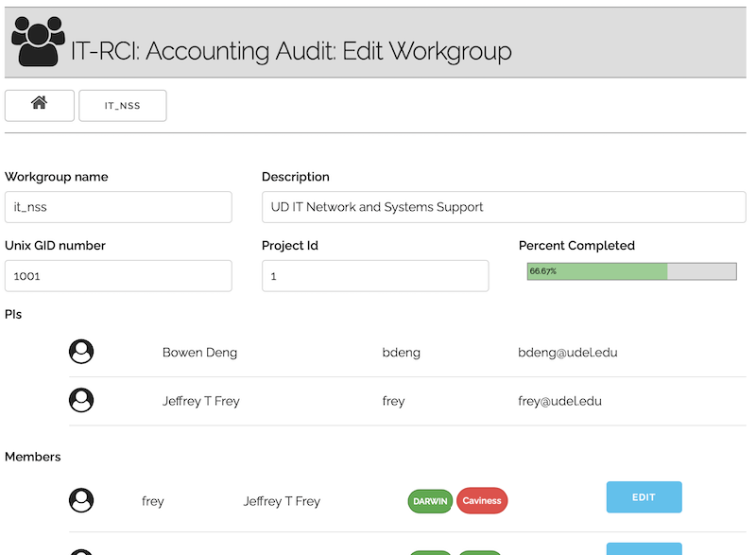Click the bdeng username in PIs row
The image size is (756, 555).
click(x=401, y=353)
